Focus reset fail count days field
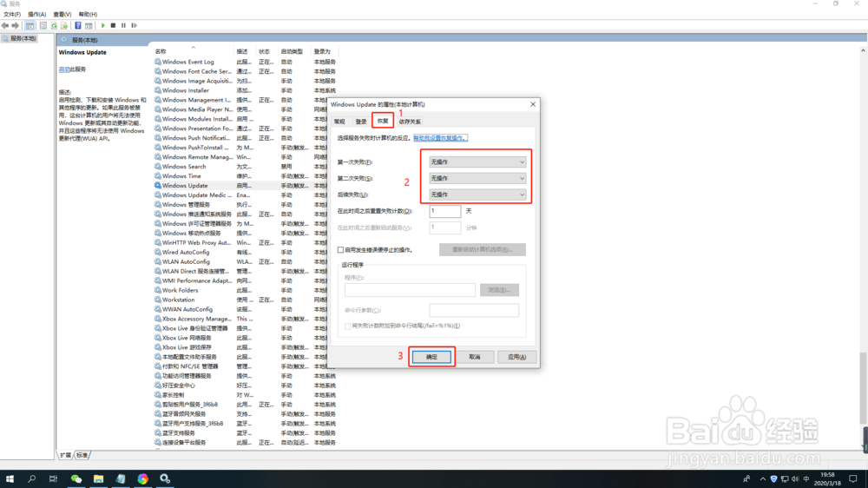The height and width of the screenshot is (488, 868). [444, 211]
